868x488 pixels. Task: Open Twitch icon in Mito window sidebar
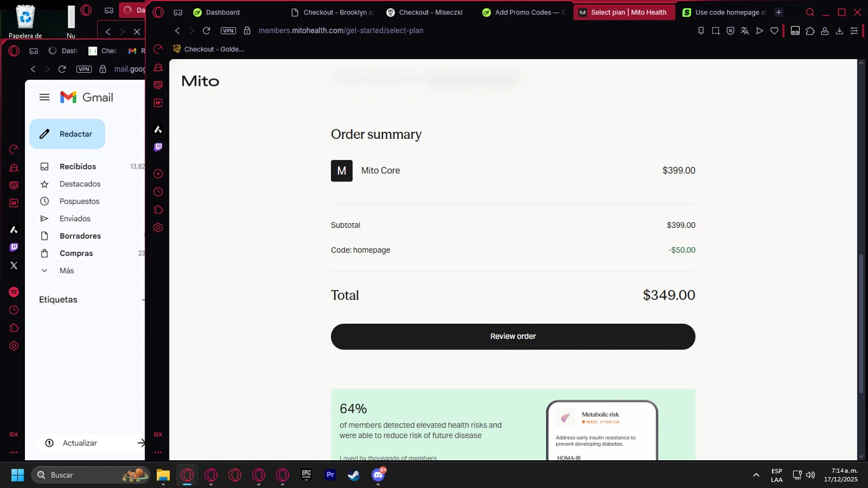[158, 147]
